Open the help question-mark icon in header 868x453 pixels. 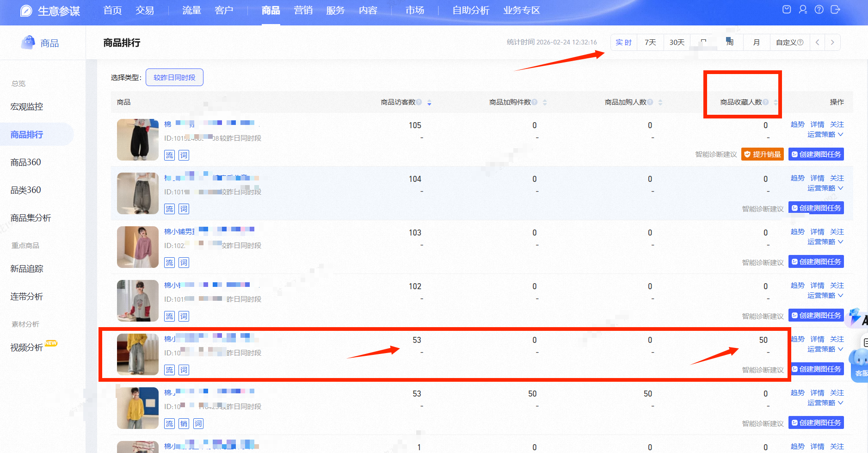click(x=819, y=10)
